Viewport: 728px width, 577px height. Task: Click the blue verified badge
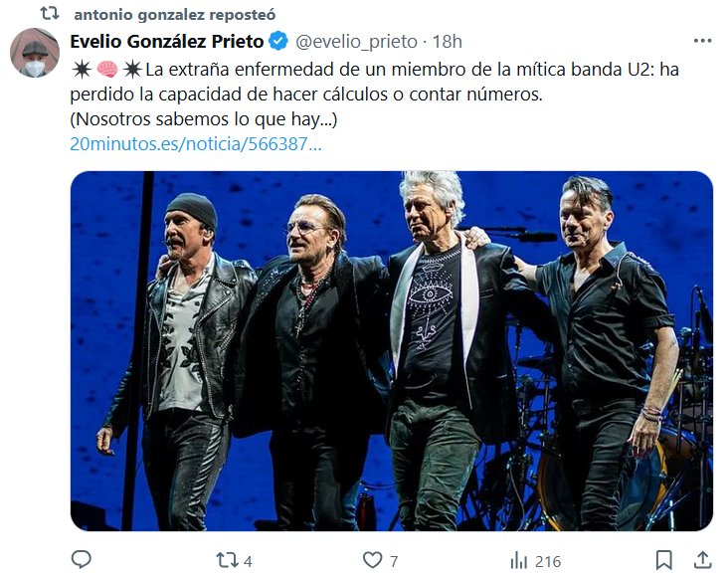pyautogui.click(x=278, y=42)
